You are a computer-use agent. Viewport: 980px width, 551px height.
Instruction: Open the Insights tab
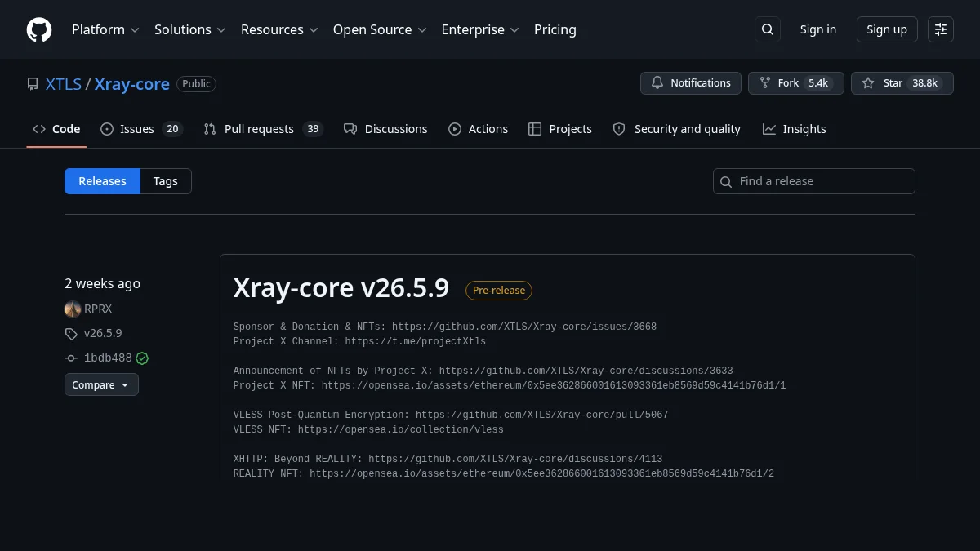pos(795,129)
